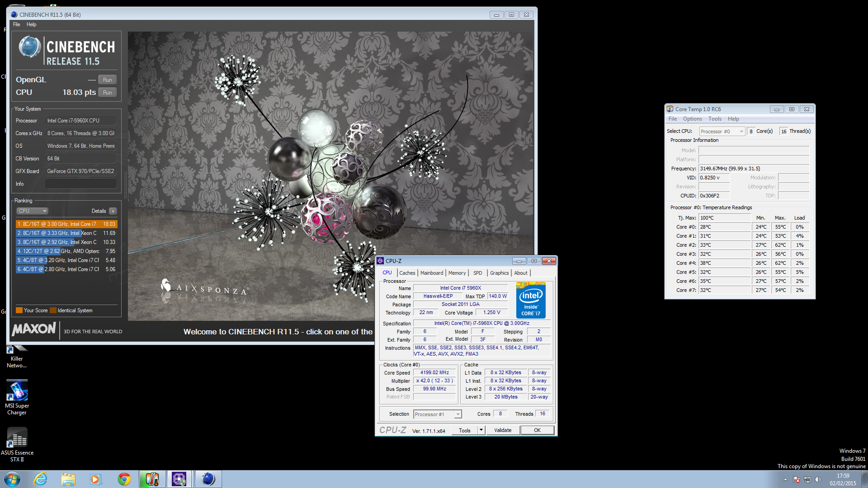Open Windows Explorer folder from the taskbar
The image size is (868, 488).
pos(68,479)
